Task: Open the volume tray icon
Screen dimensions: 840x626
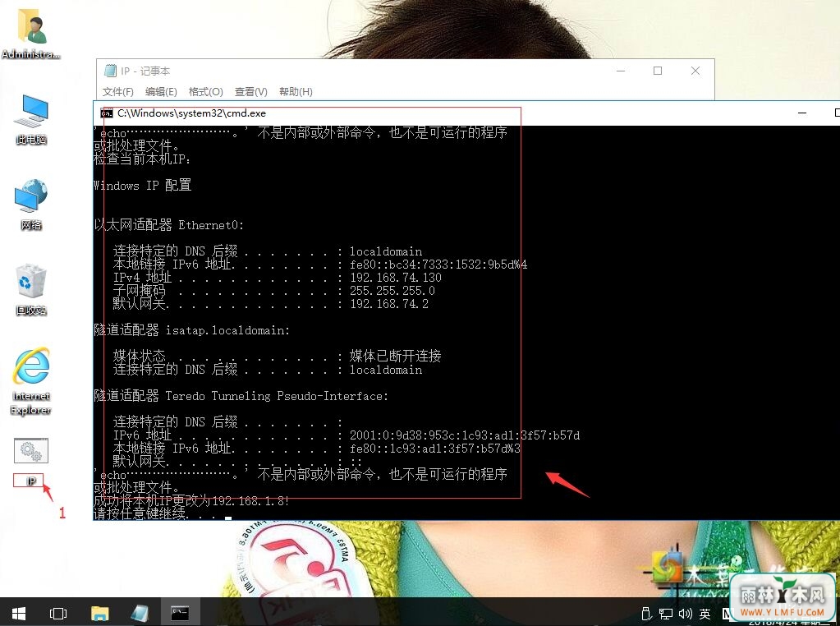Action: point(685,614)
